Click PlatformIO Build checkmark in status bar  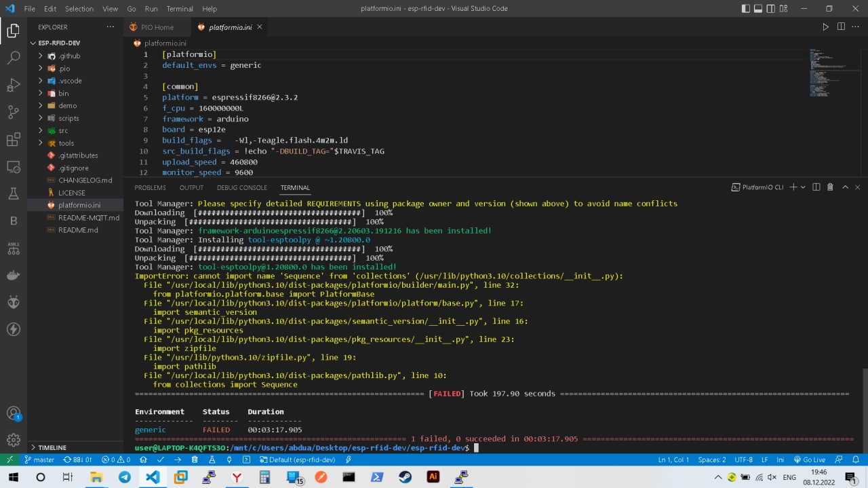click(161, 459)
